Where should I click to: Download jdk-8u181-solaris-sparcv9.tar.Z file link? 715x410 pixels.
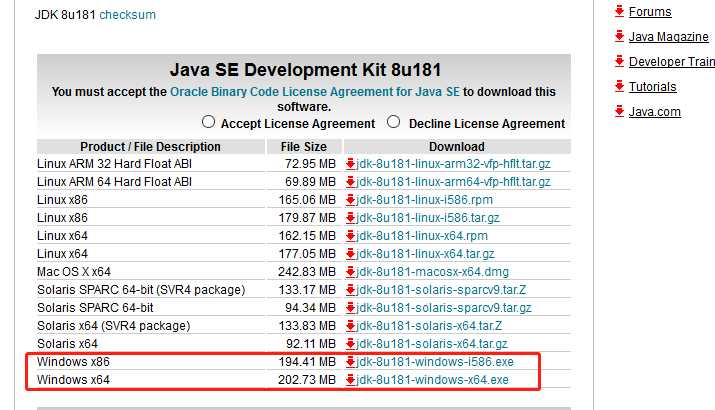(x=441, y=290)
